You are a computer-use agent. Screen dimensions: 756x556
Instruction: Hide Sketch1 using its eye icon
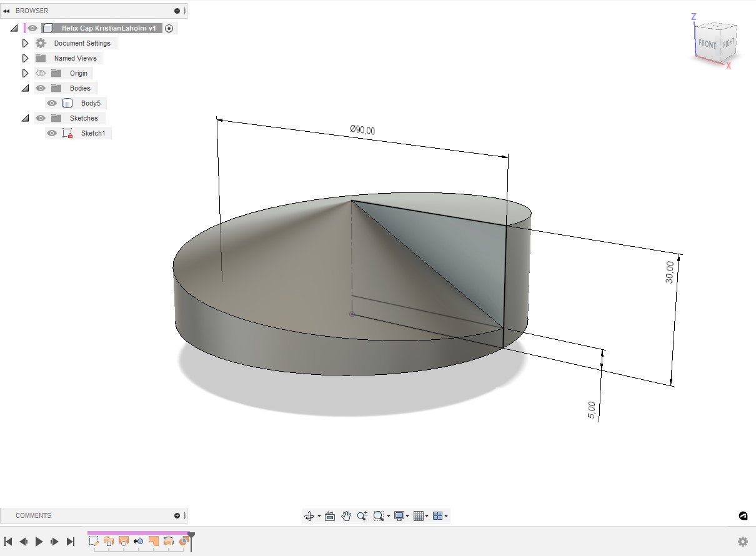coord(52,132)
